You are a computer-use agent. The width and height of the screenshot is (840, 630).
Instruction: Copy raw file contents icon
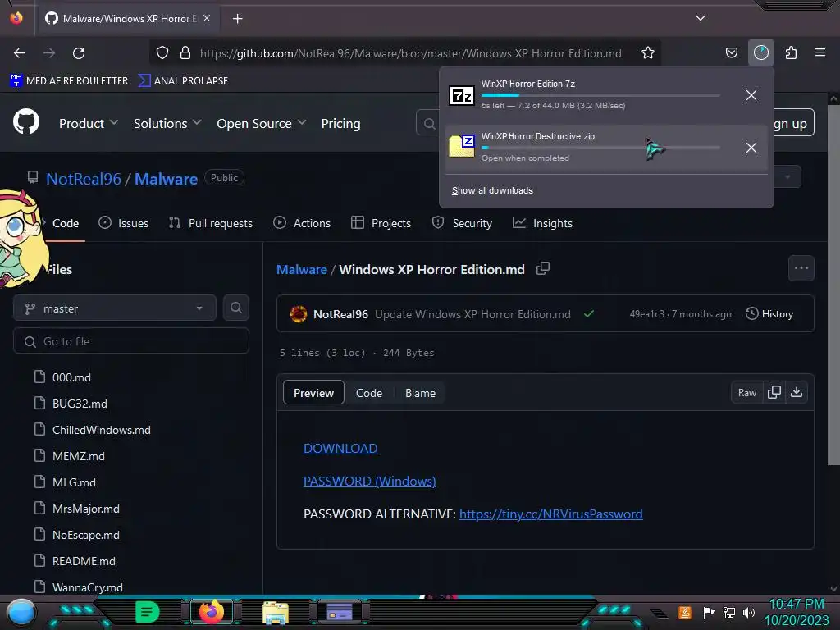(774, 393)
